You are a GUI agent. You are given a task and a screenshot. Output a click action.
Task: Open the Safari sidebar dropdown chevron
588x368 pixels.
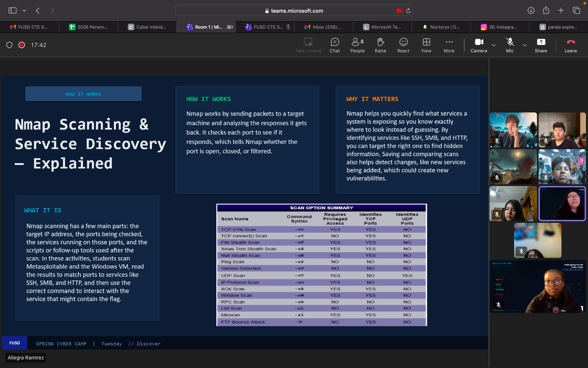point(24,11)
